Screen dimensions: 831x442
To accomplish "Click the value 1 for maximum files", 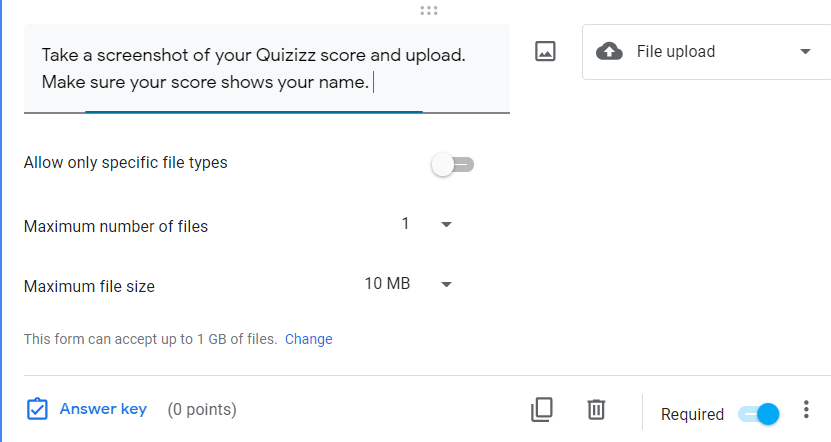I will tap(405, 224).
